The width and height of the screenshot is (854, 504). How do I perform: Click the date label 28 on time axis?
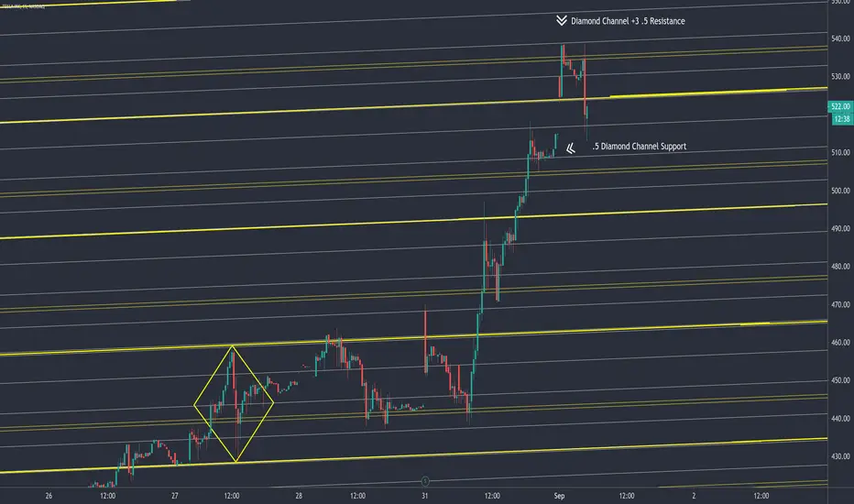pos(299,496)
